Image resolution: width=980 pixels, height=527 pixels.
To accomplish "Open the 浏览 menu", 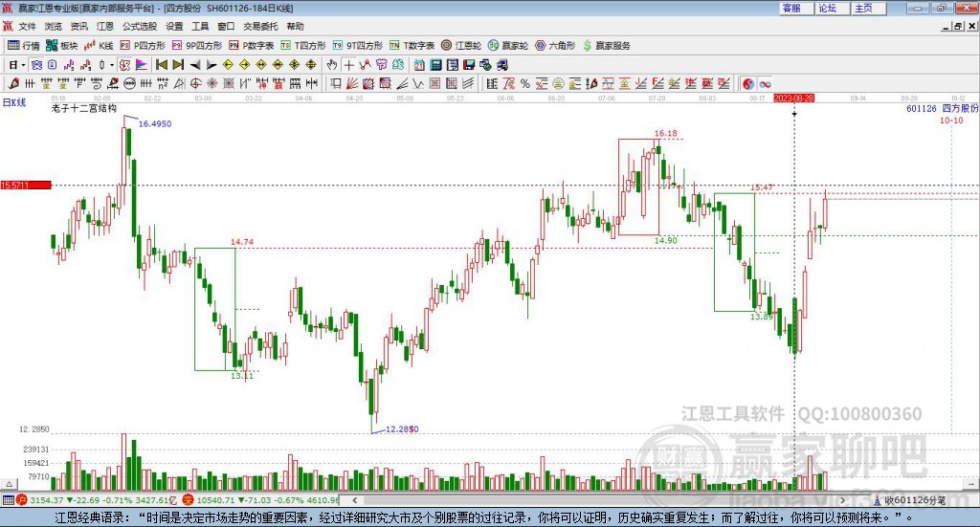I will click(x=54, y=26).
